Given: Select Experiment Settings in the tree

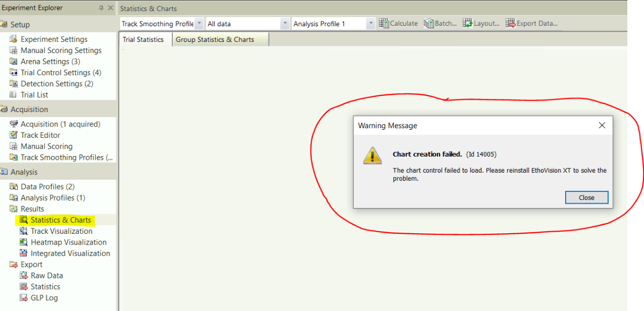Looking at the screenshot, I should (x=54, y=39).
